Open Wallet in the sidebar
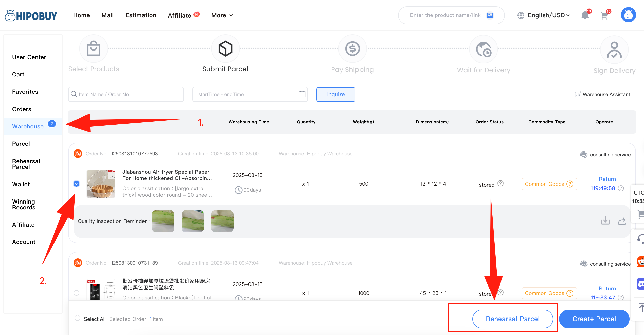Image resolution: width=644 pixels, height=335 pixels. 21,184
